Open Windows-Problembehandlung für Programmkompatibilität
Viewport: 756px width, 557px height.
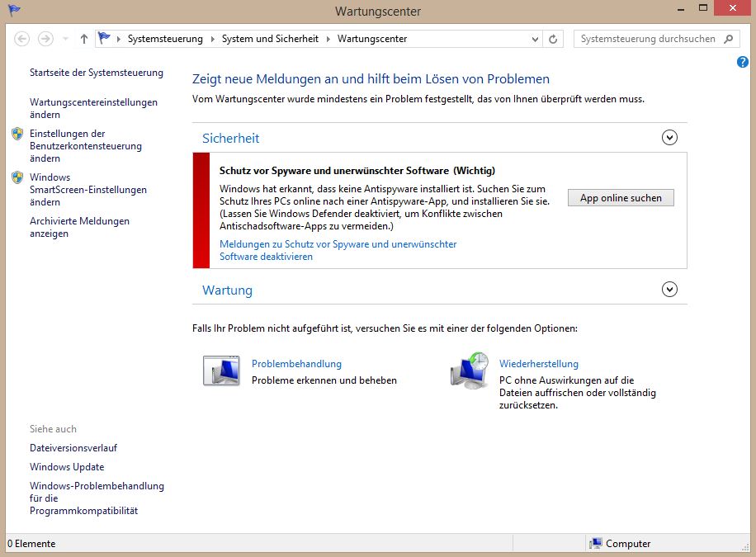[97, 498]
